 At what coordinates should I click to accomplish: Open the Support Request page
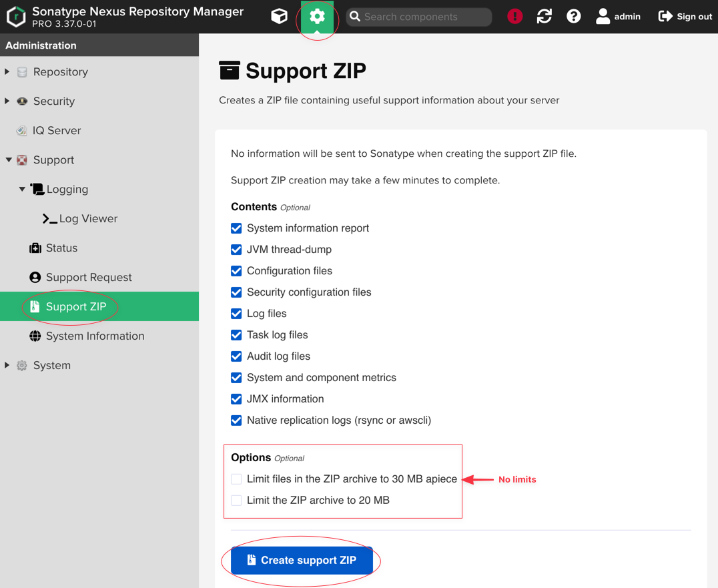87,277
